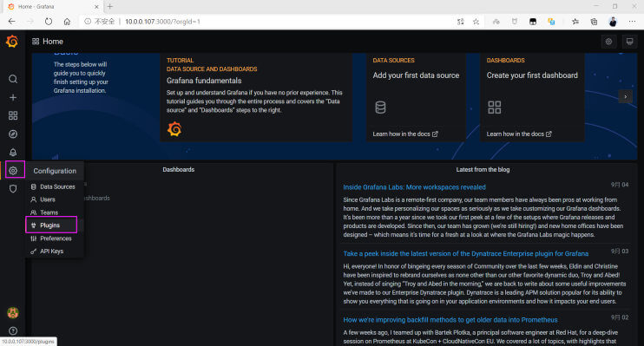644x346 pixels.
Task: Reload the page with the browser refresh button
Action: (49, 22)
